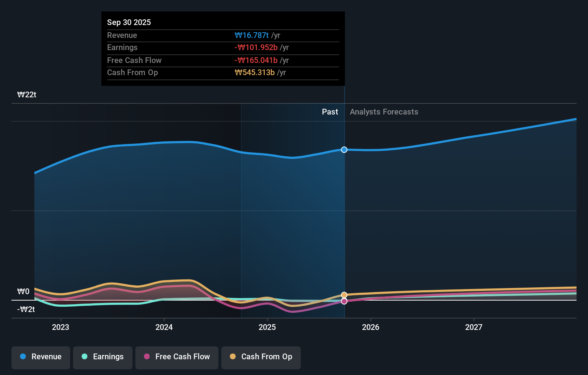Click the blue Revenue data point marker on chart
This screenshot has height=375, width=588.
click(x=344, y=150)
